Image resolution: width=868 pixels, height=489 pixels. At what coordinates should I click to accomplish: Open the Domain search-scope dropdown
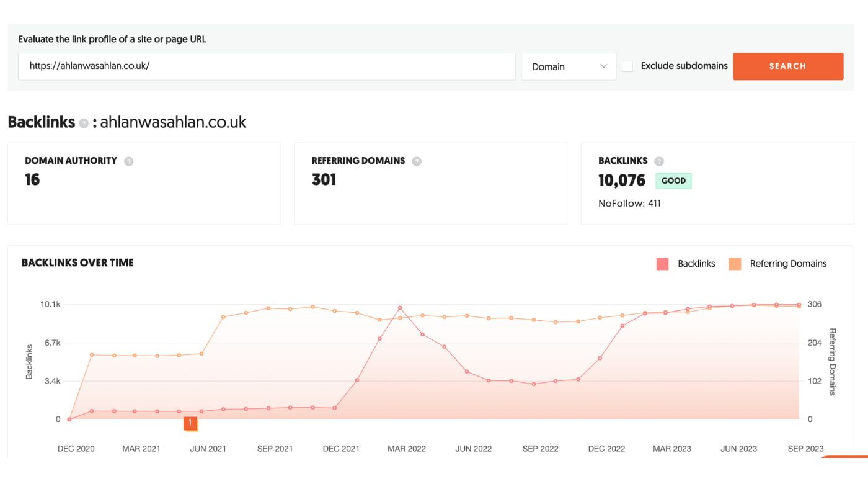tap(569, 66)
